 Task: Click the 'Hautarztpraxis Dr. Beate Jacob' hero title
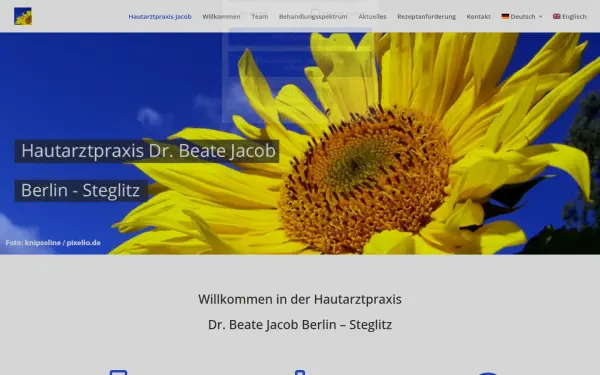[147, 151]
